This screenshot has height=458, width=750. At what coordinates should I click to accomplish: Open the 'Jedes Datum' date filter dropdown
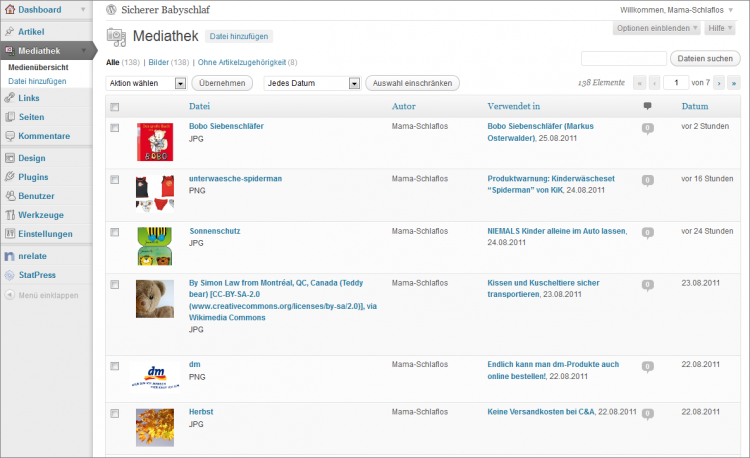click(311, 83)
